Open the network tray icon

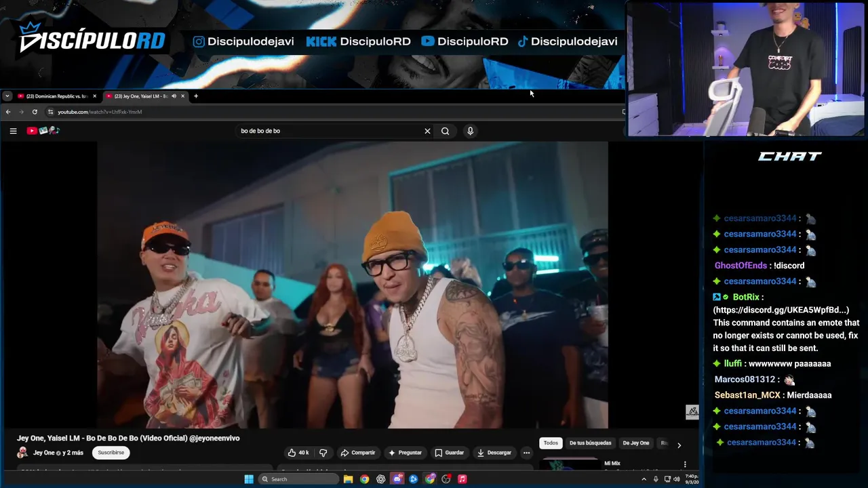coord(667,479)
